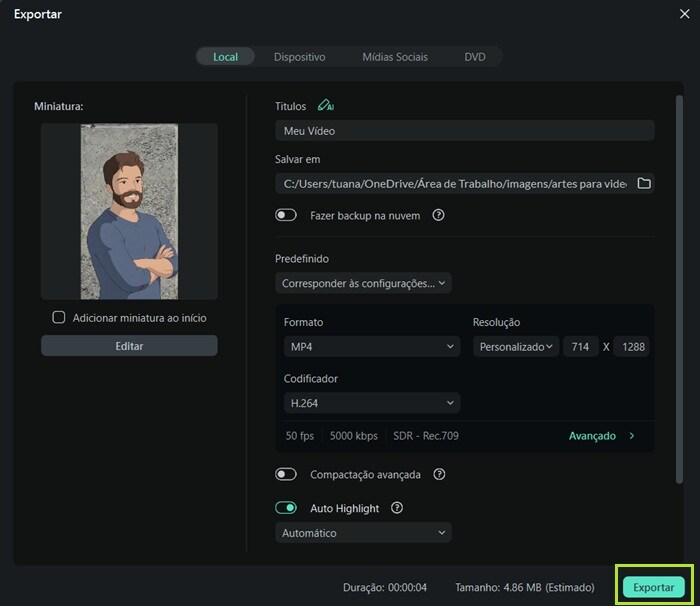Screen dimensions: 700x606
Task: Toggle Fazer backup na nuvem switch
Action: (286, 215)
